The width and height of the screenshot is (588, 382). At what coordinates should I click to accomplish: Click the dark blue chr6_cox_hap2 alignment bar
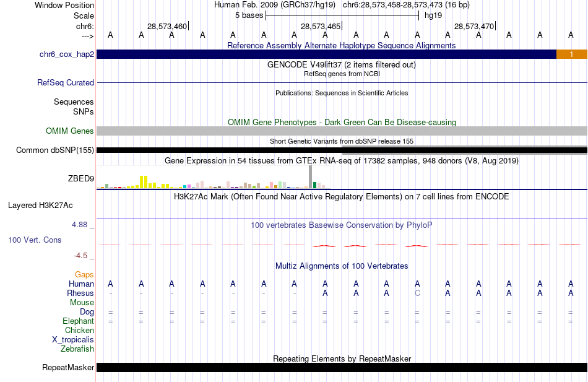pyautogui.click(x=326, y=54)
